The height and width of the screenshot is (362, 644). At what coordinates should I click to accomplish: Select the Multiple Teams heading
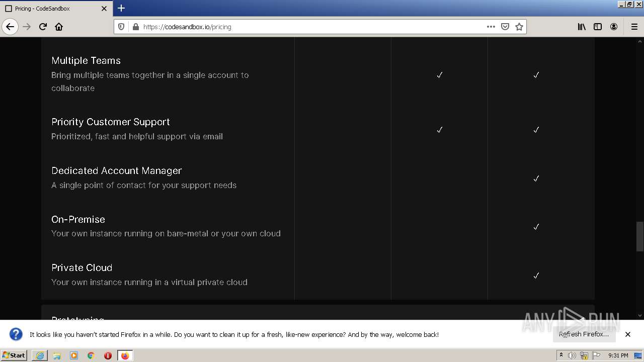click(x=86, y=60)
